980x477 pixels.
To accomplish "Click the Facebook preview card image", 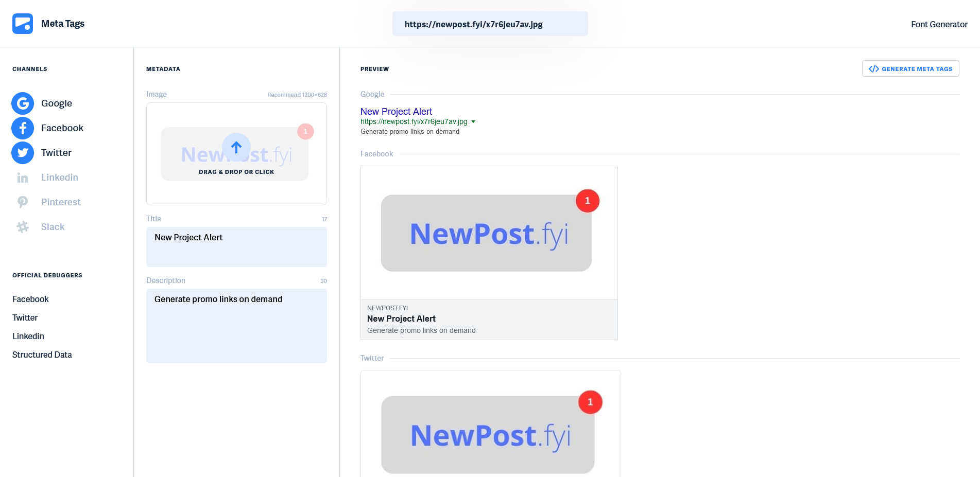I will click(x=489, y=233).
